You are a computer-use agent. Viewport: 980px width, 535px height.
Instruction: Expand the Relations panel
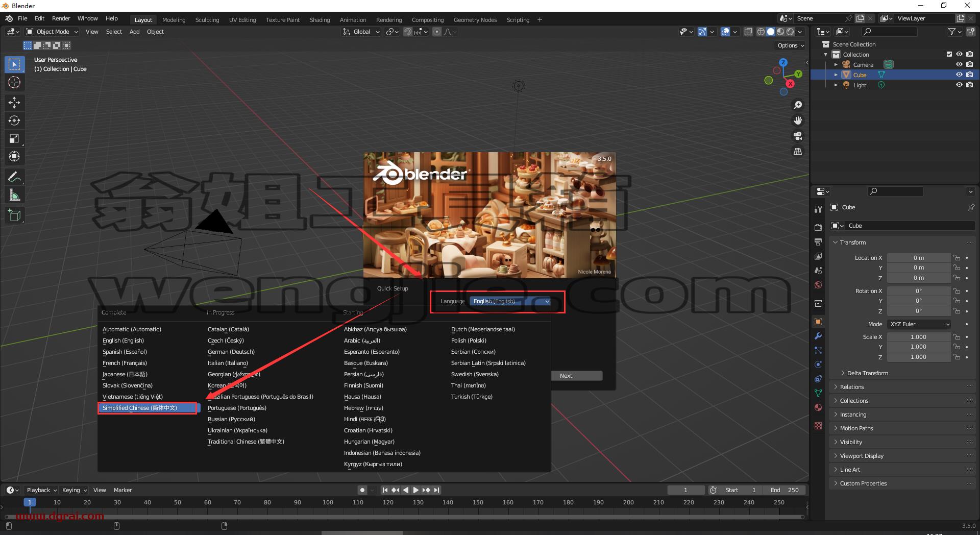click(x=852, y=387)
